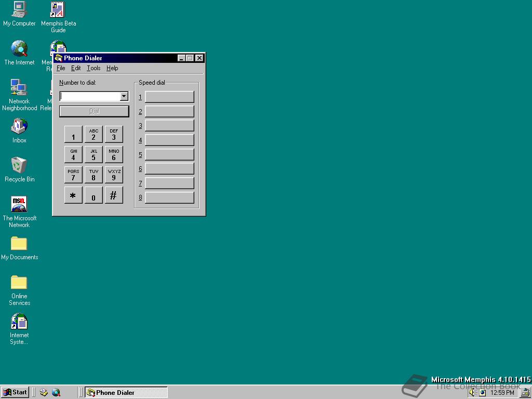Open the Recycle Bin
The height and width of the screenshot is (399, 532).
click(x=19, y=170)
